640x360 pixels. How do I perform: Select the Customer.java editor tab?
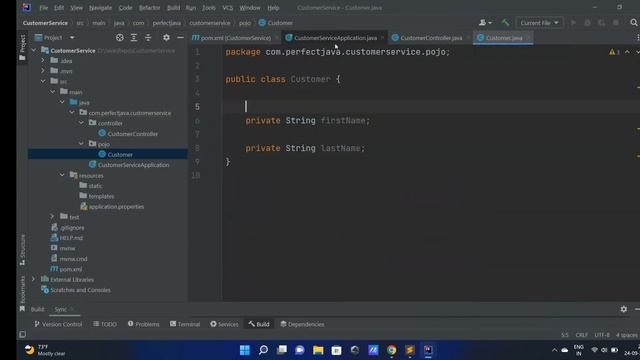pos(504,38)
